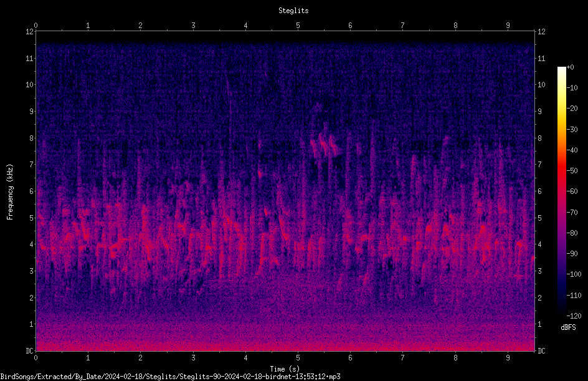The height and width of the screenshot is (381, 588).
Task: Click the +0 label on the color scale
Action: [570, 67]
